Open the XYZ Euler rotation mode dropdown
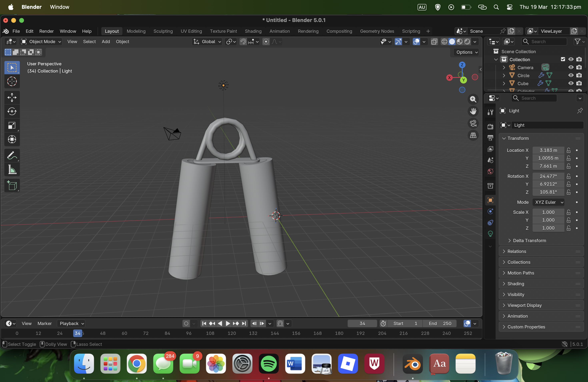The image size is (588, 382). click(x=549, y=202)
